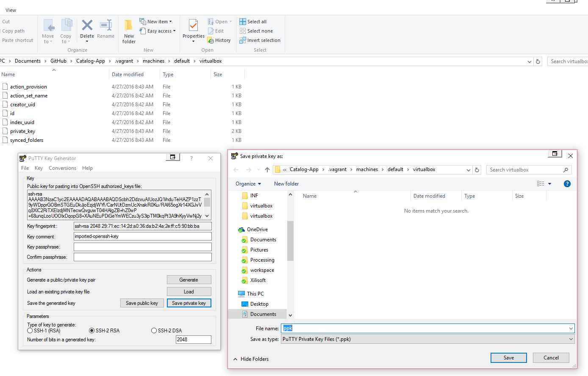
Task: Refresh the Save dialog address bar
Action: [x=477, y=170]
